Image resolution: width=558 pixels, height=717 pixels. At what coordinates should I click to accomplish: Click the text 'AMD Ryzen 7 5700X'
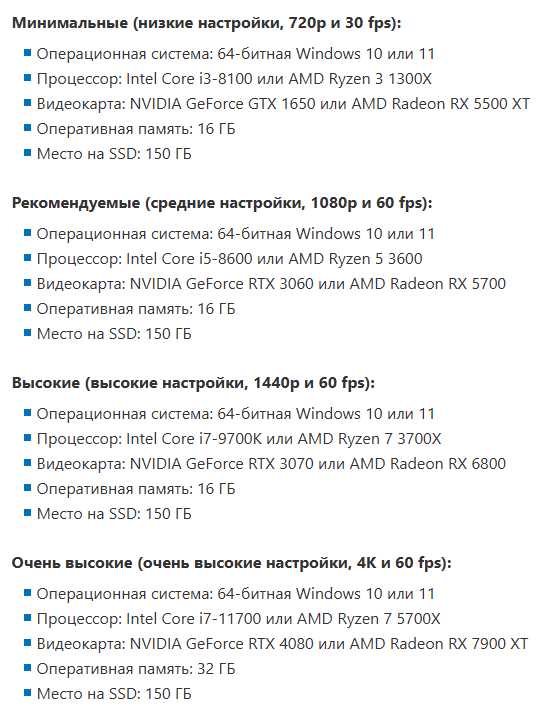[x=369, y=619]
